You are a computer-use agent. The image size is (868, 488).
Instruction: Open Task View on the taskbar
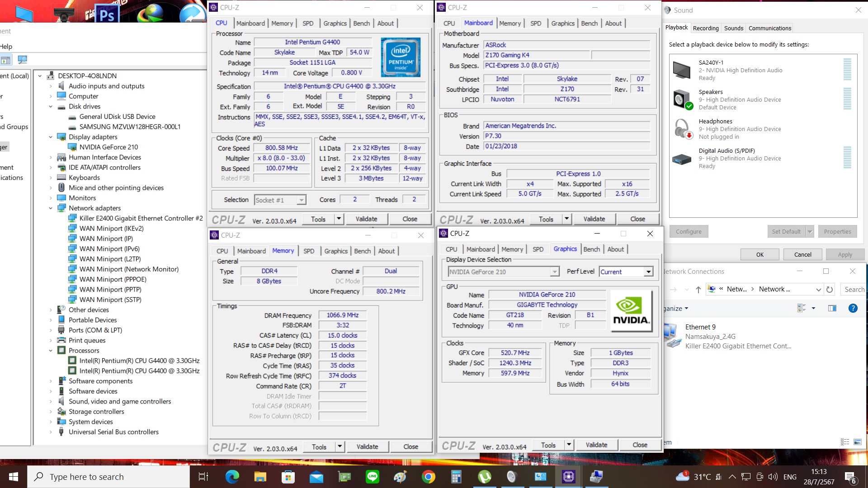point(203,477)
